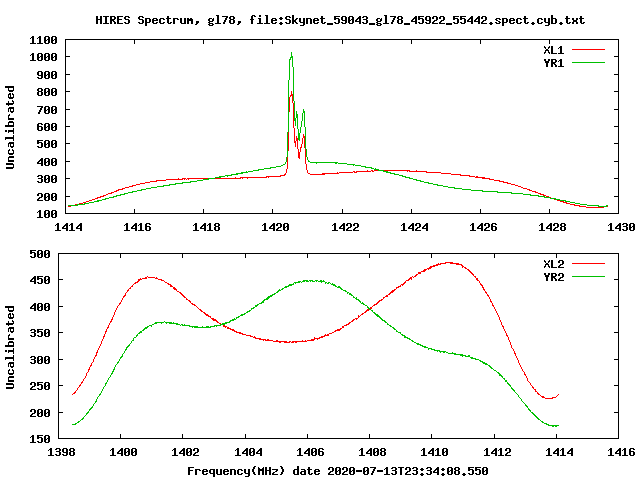
Task: Click the YR1 legend label
Action: 553,63
